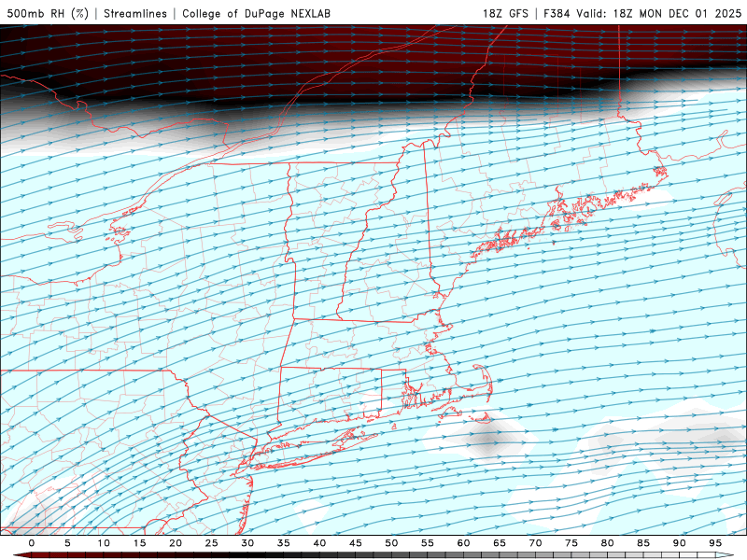Click the "55" colorbar tick label
Screen dimensions: 747x560
tap(428, 543)
